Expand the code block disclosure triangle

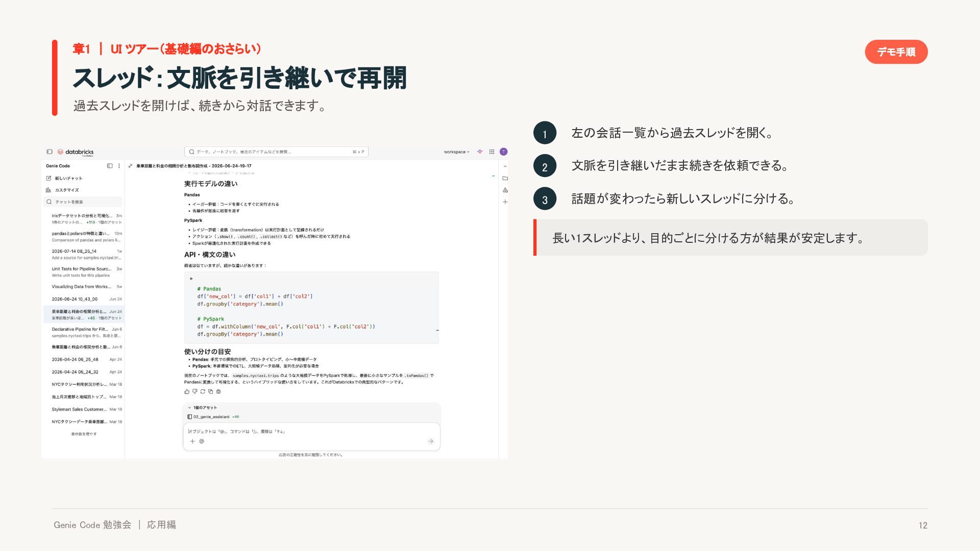click(x=191, y=279)
